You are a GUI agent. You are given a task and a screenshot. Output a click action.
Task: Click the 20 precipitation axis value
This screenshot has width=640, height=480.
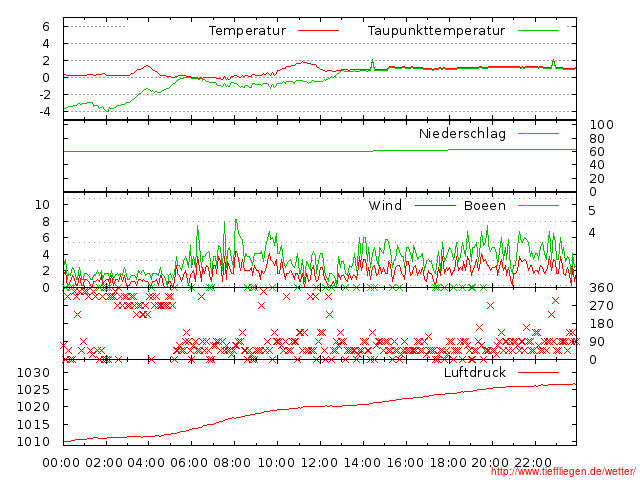(x=597, y=178)
